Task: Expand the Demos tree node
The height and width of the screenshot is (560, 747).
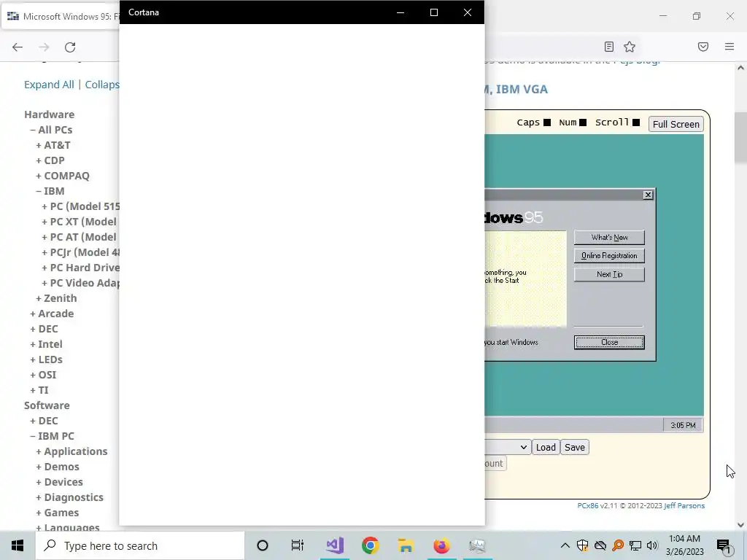Action: (x=39, y=467)
